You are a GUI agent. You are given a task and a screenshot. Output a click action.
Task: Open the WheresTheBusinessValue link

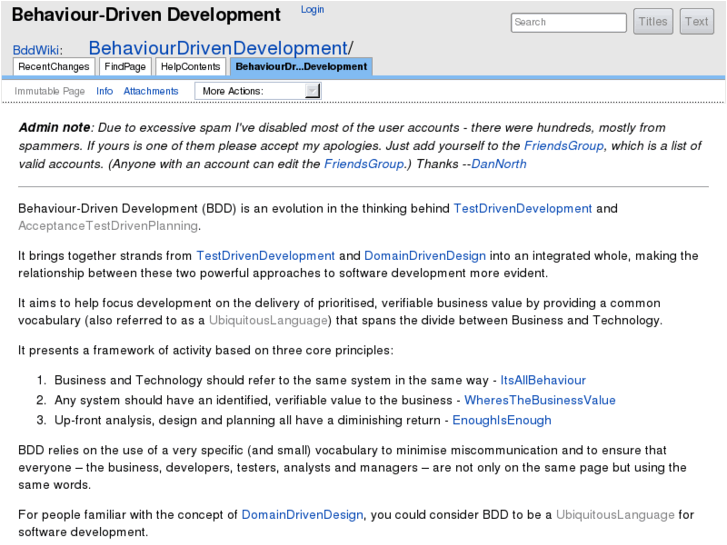[x=540, y=400]
